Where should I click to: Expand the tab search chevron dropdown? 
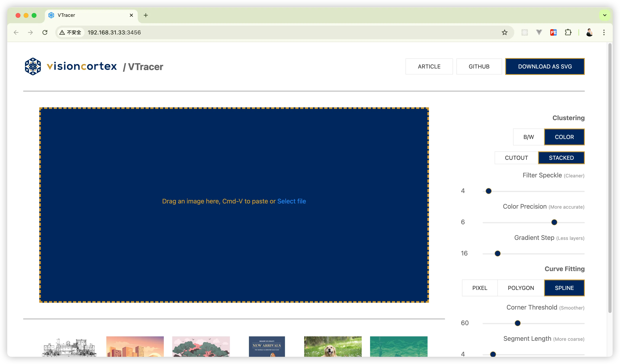[605, 15]
